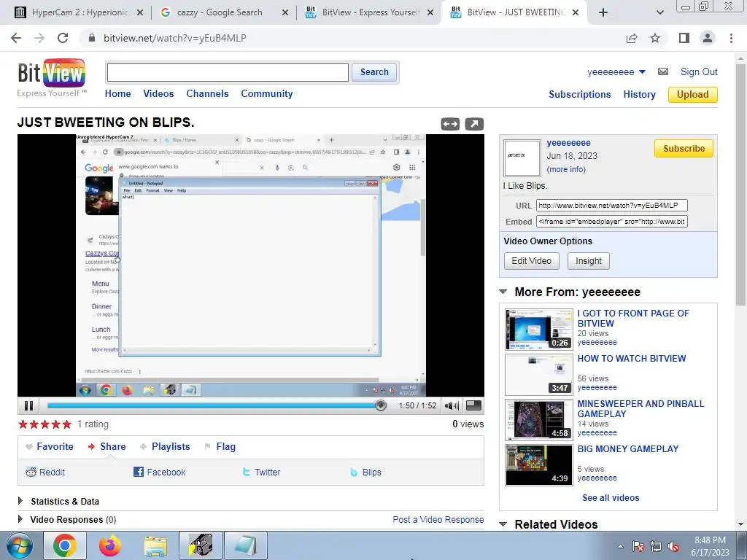
Task: Share this page from address bar
Action: (x=632, y=38)
